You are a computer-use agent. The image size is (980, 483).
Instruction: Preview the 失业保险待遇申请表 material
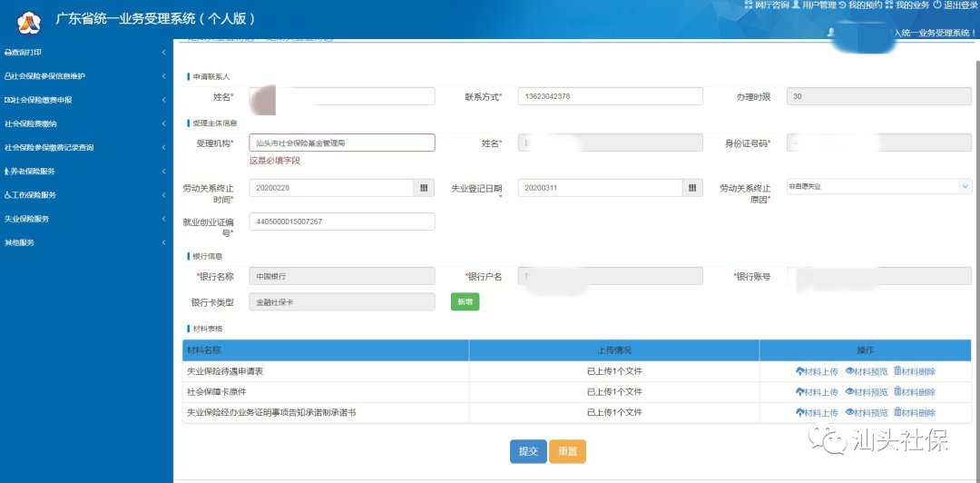coord(866,371)
